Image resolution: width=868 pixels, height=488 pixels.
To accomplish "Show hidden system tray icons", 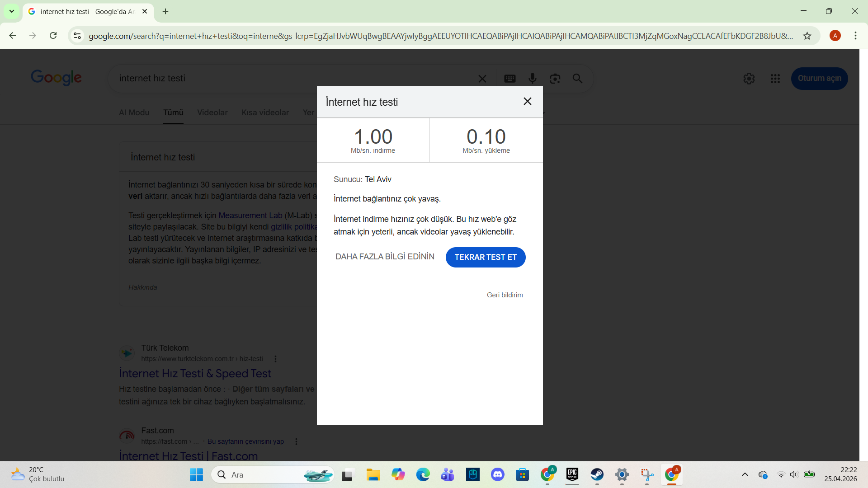I will (x=745, y=475).
